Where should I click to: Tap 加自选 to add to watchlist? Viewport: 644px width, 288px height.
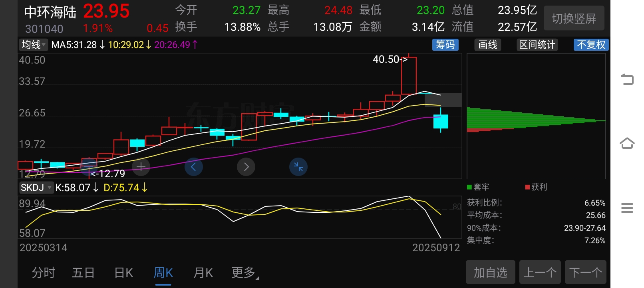[x=491, y=272]
